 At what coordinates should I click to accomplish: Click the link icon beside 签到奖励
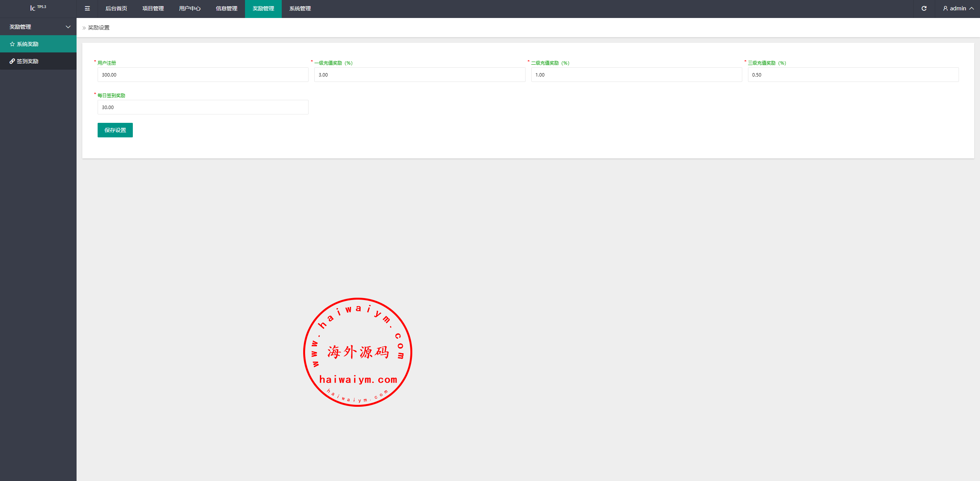[12, 61]
